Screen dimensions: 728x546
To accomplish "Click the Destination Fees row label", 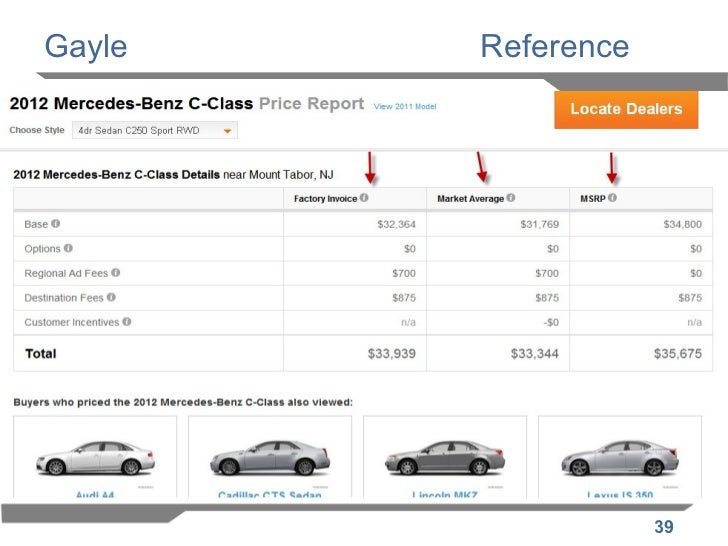I will (64, 298).
